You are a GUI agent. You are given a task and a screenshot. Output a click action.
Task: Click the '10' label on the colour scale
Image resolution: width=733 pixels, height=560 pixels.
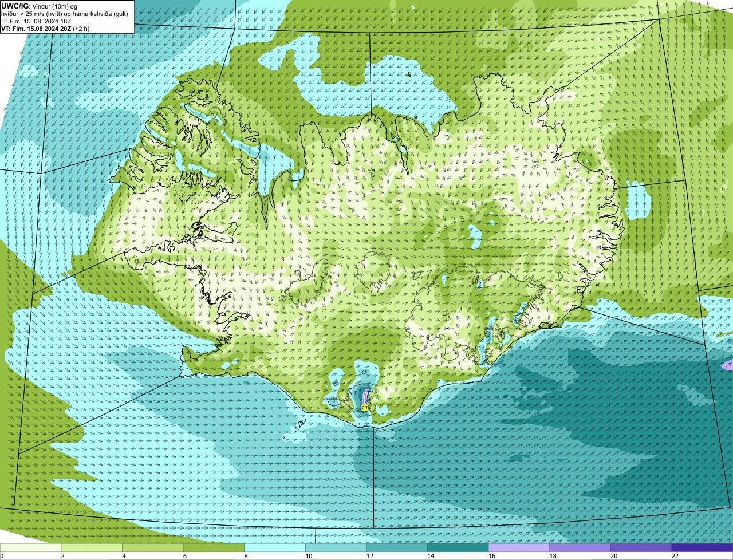click(309, 556)
